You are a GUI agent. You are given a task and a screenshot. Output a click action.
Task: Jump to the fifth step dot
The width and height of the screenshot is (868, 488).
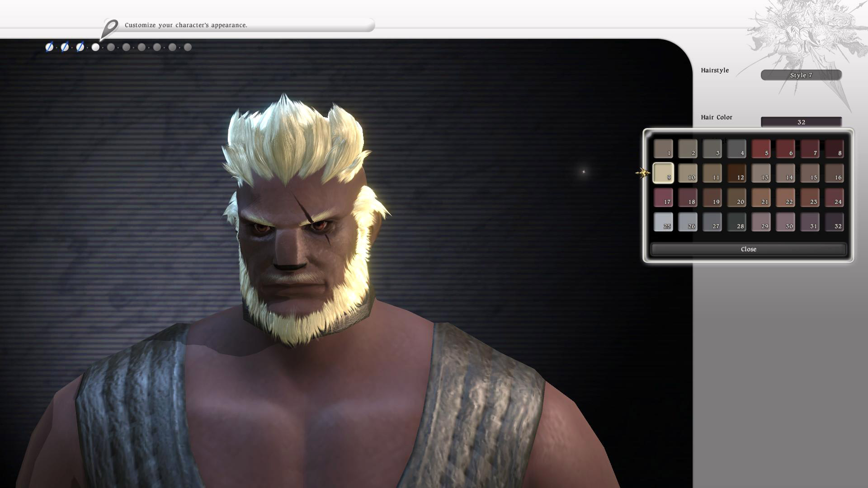(x=111, y=47)
